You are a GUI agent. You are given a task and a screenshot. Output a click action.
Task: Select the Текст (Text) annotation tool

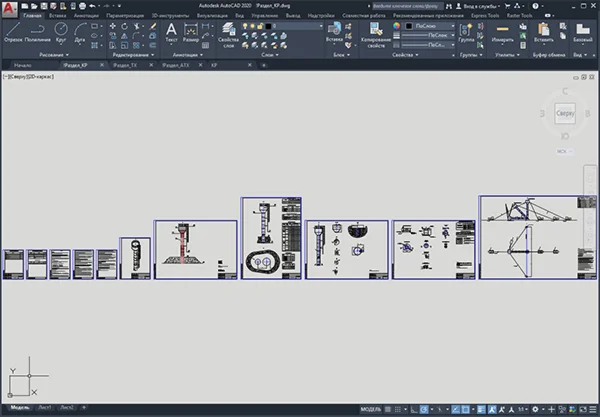pos(171,32)
